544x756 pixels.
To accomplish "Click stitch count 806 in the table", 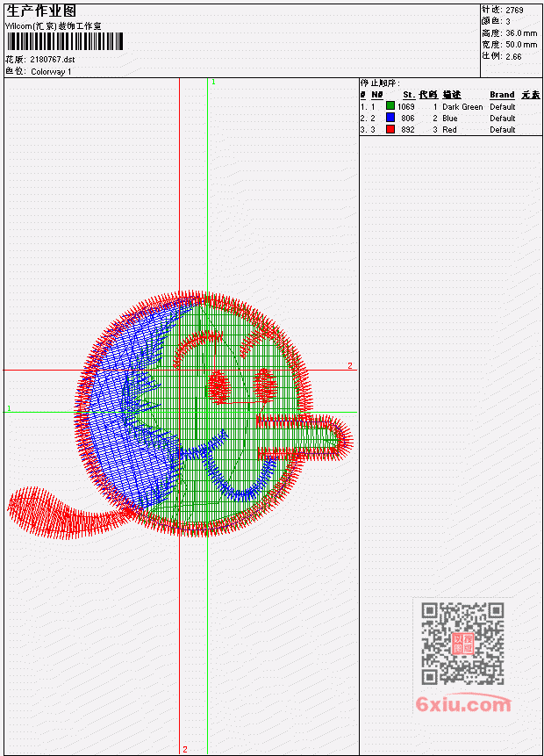I will 408,119.
